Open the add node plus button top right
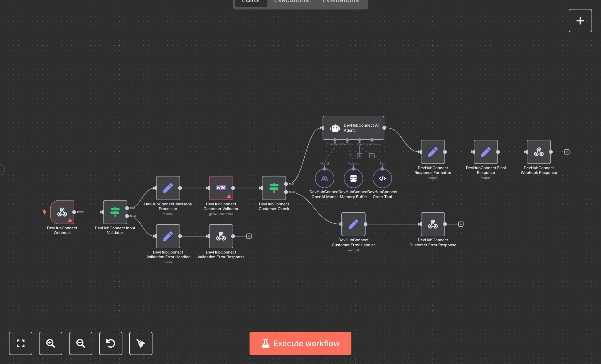Viewport: 601px width, 364px height. pyautogui.click(x=580, y=21)
